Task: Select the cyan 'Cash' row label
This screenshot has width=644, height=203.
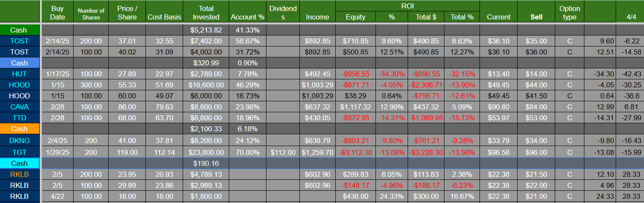Action: click(19, 163)
